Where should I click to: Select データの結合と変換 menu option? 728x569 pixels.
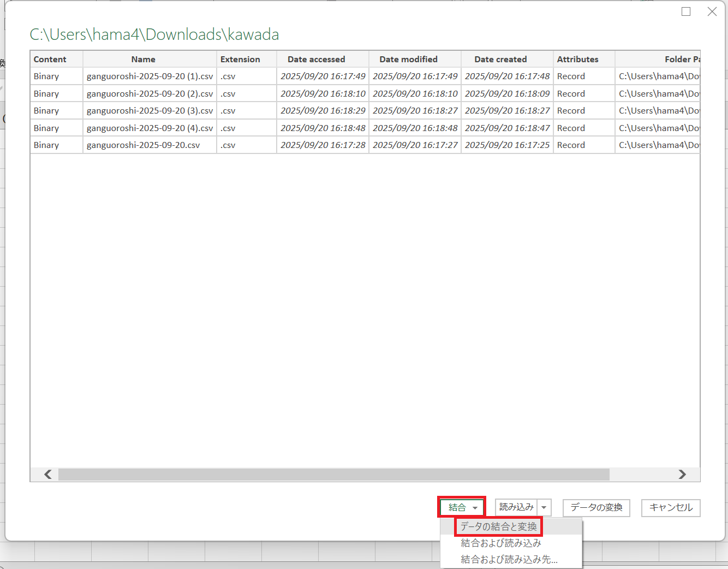(x=498, y=526)
